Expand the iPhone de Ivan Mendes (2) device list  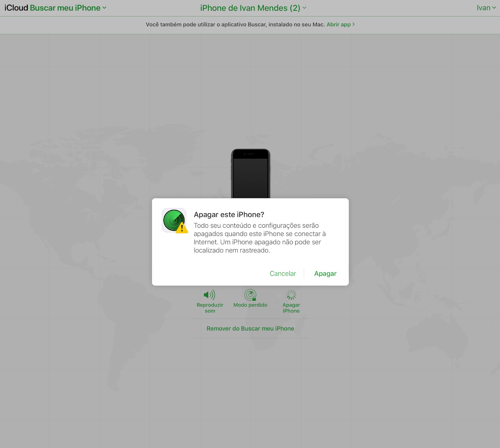253,8
